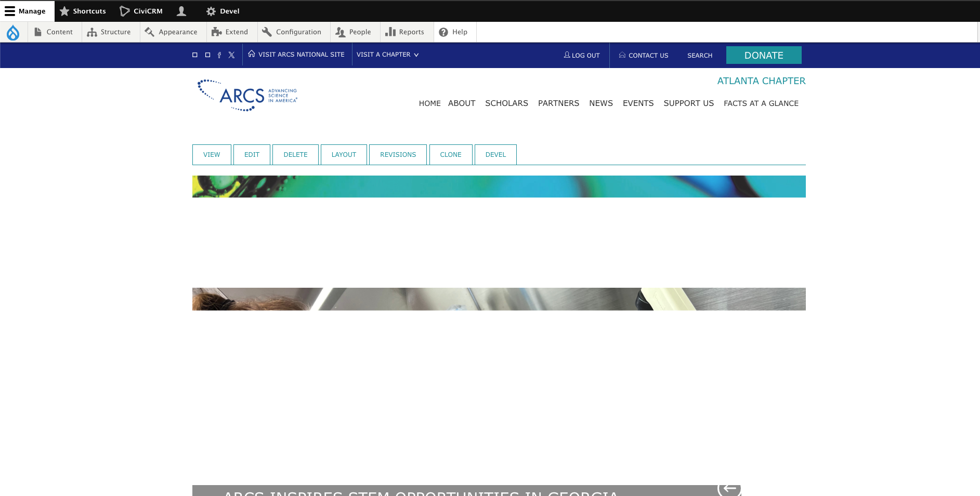
Task: Go to Scholars in main navigation
Action: 506,103
